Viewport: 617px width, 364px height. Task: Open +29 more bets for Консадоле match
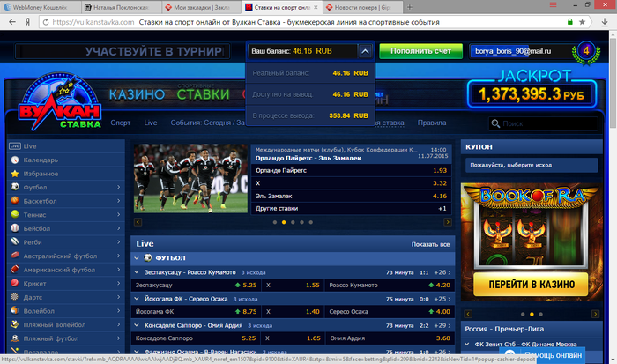(x=442, y=326)
